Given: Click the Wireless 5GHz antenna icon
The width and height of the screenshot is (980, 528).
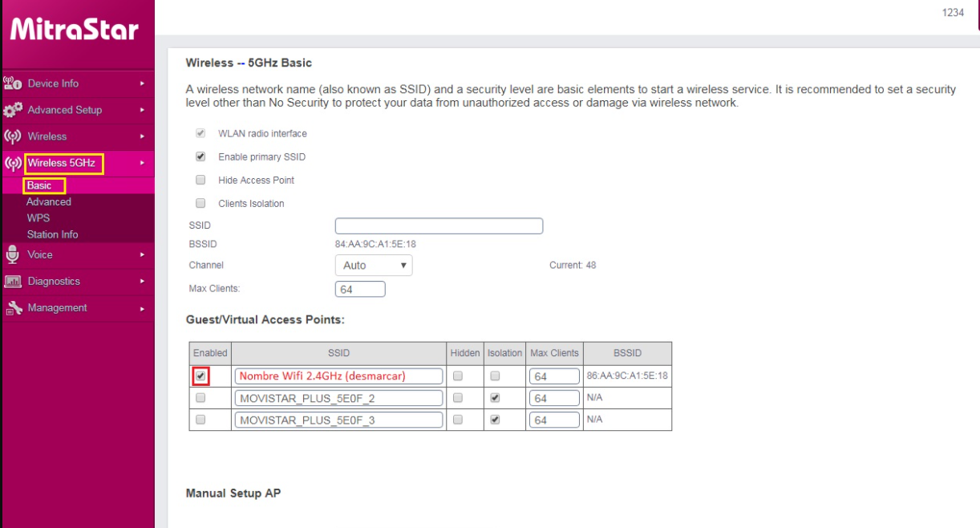Looking at the screenshot, I should pos(12,164).
